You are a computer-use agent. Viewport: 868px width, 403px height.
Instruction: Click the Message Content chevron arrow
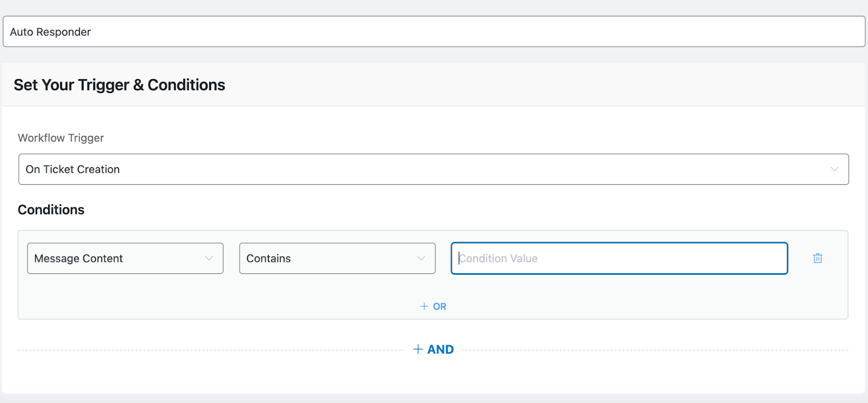pyautogui.click(x=209, y=259)
